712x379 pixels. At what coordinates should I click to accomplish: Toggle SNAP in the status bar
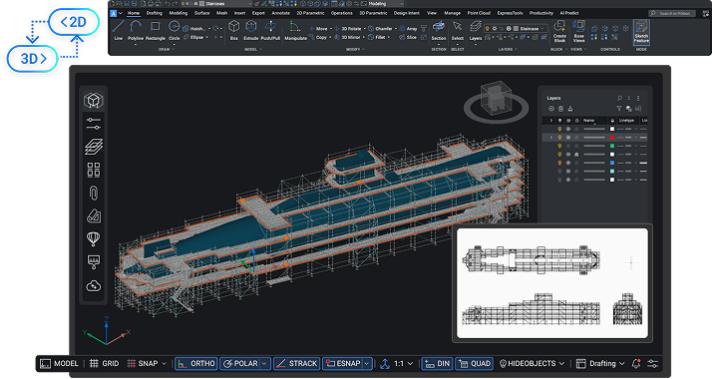143,364
